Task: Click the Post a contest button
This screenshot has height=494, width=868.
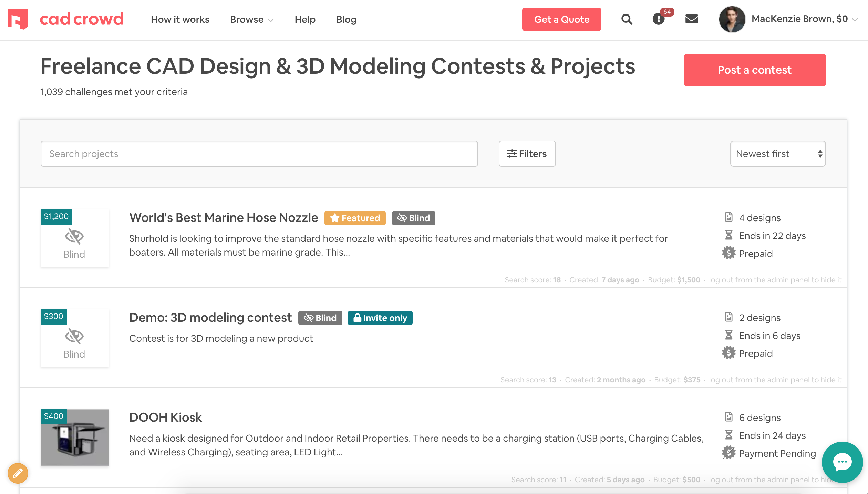Action: [755, 70]
